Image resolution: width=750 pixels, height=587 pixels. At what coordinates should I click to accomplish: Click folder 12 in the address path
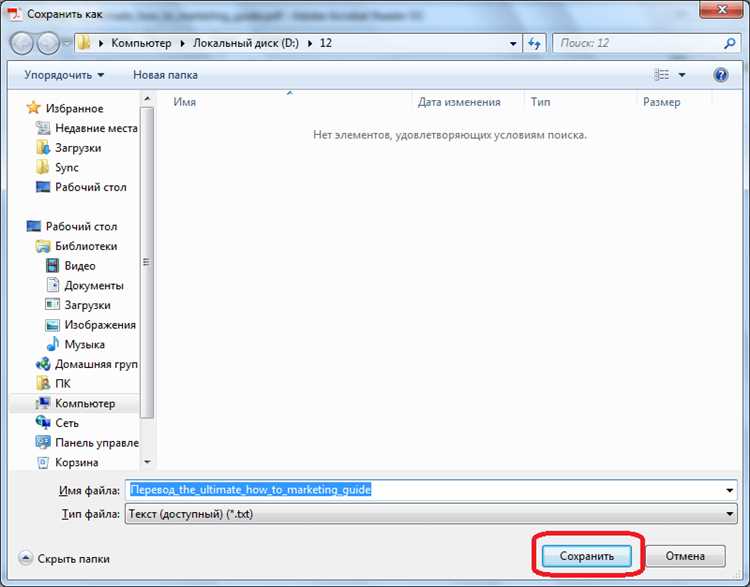coord(326,43)
